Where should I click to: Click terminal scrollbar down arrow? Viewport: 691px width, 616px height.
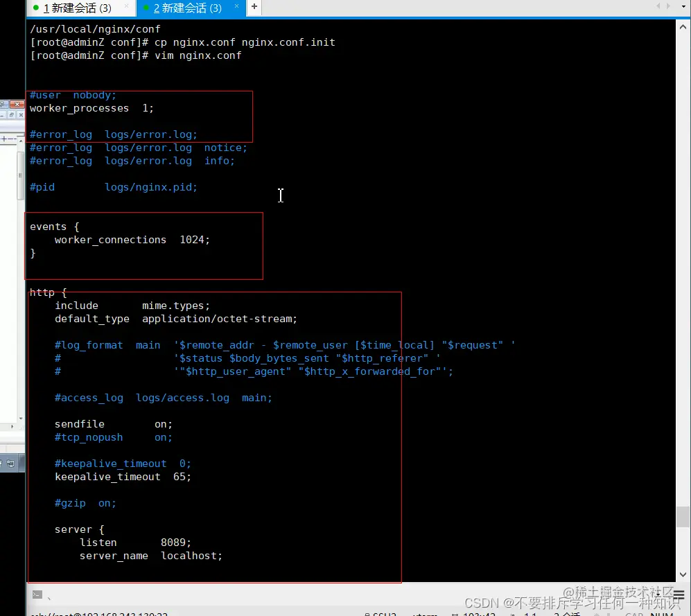pyautogui.click(x=683, y=574)
